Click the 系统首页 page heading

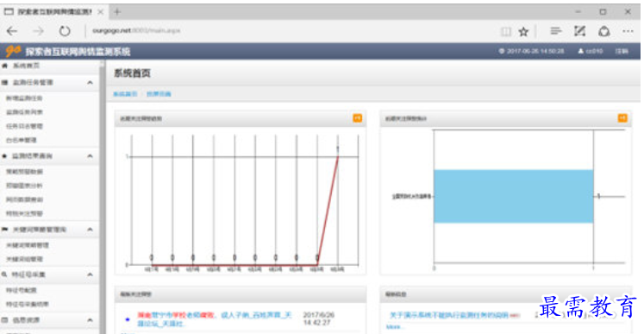pos(132,73)
